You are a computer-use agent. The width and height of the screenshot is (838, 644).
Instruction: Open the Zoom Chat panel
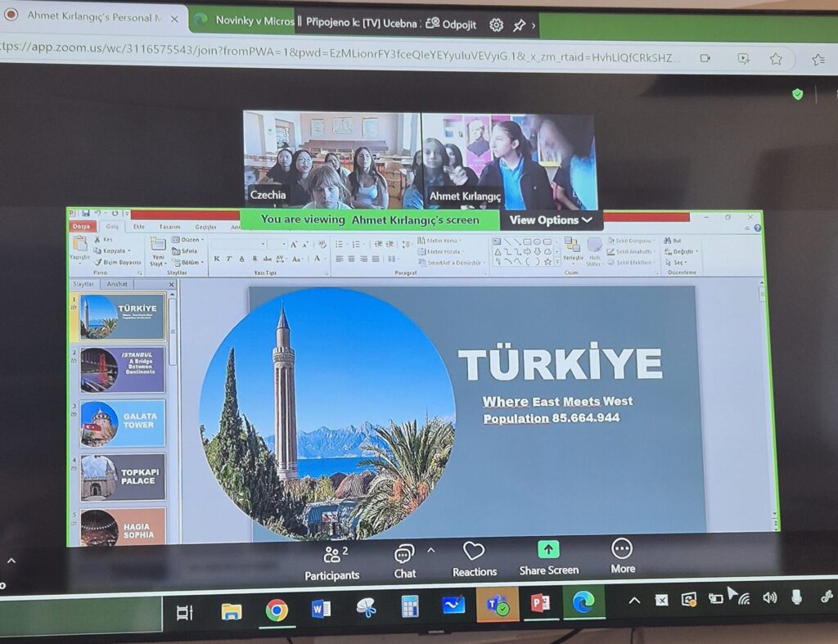click(x=404, y=562)
